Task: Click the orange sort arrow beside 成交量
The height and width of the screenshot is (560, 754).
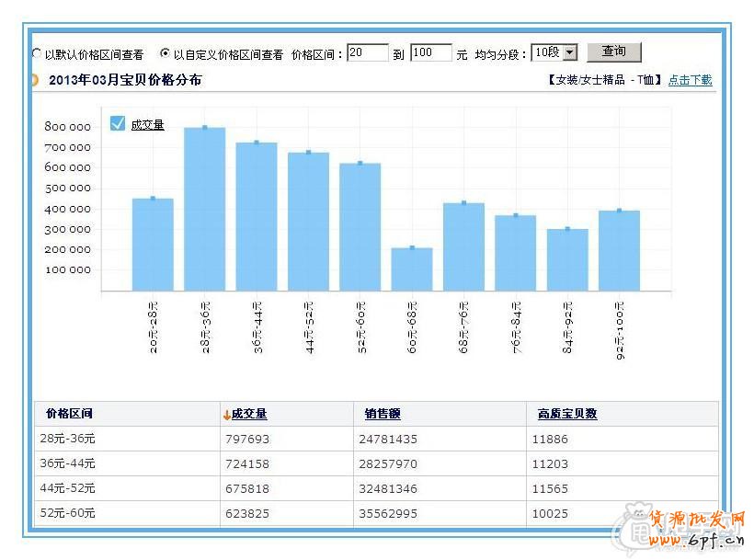Action: pyautogui.click(x=226, y=415)
